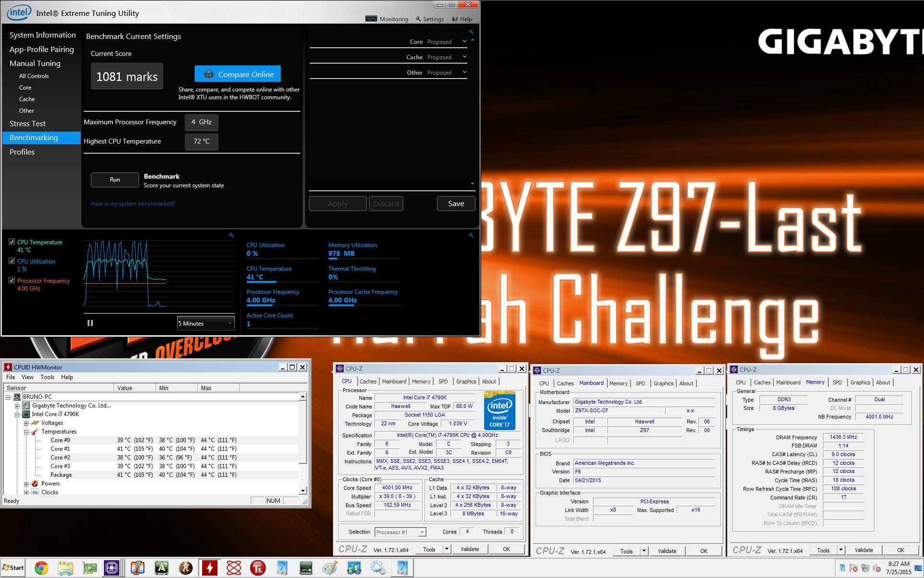This screenshot has width=924, height=578.
Task: Collapse the Intel Core i7 4790K tree node
Action: [17, 414]
